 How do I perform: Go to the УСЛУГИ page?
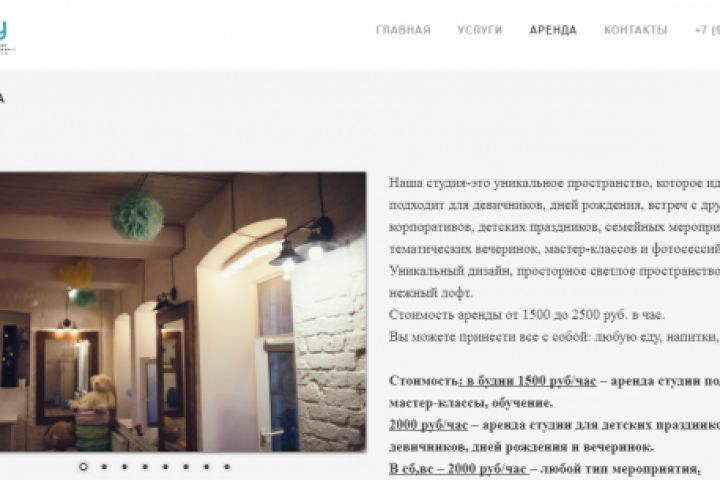pos(480,30)
